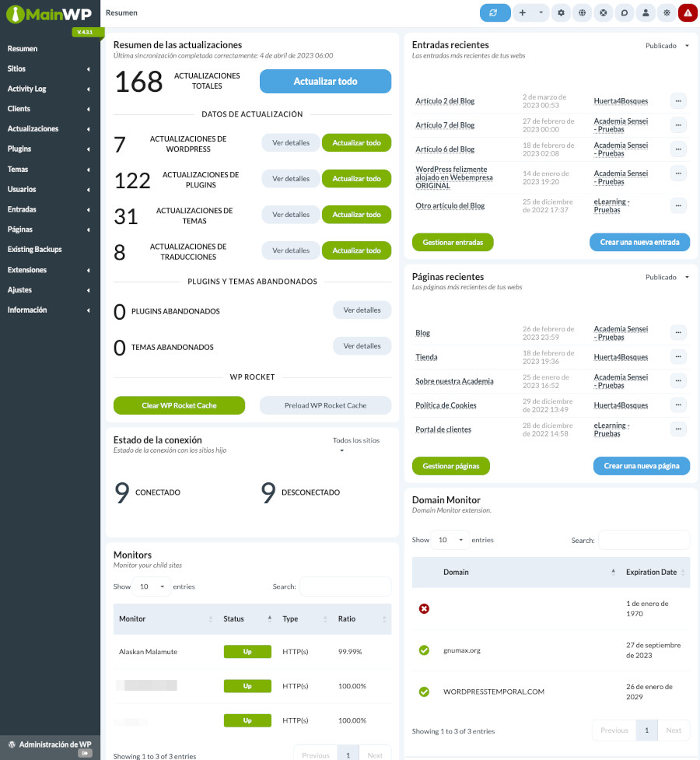
Task: Expand Sitios submenu in sidebar
Action: tap(88, 68)
